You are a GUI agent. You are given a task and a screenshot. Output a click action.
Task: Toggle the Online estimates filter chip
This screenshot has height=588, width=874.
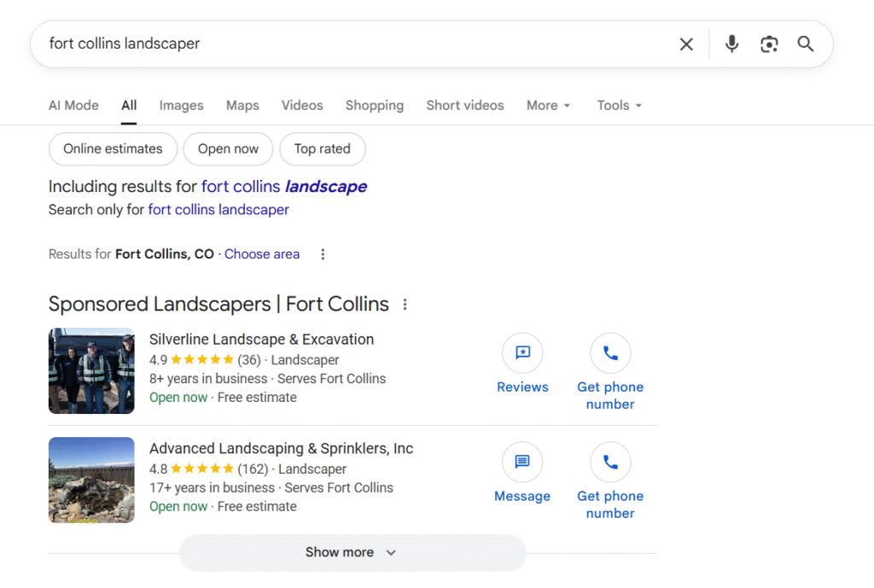[x=113, y=148]
